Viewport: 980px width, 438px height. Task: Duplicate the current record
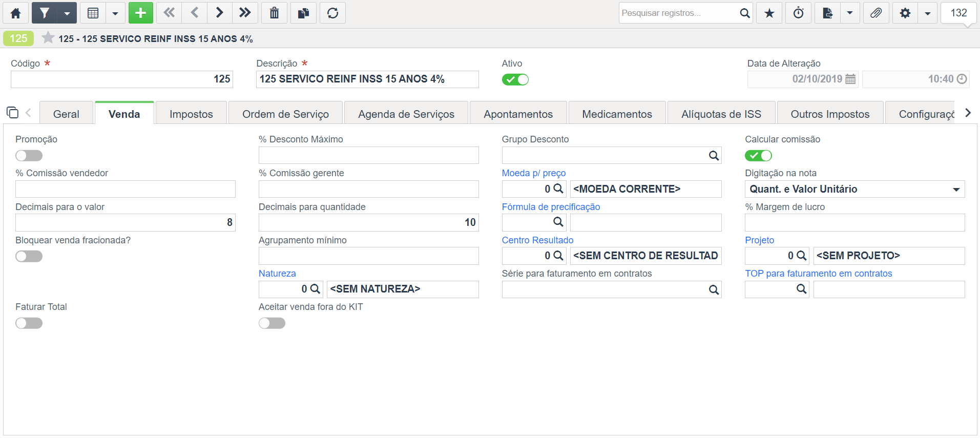pyautogui.click(x=304, y=13)
